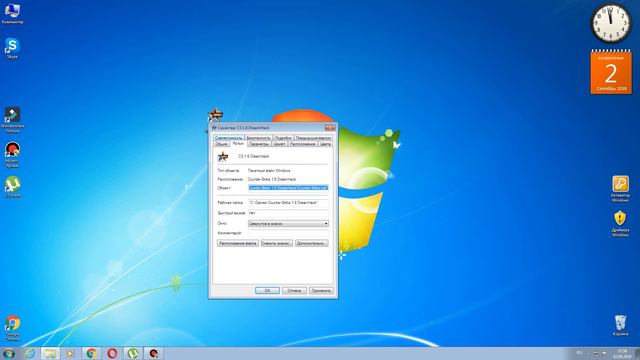Open the red ball app in taskbar

(x=153, y=353)
